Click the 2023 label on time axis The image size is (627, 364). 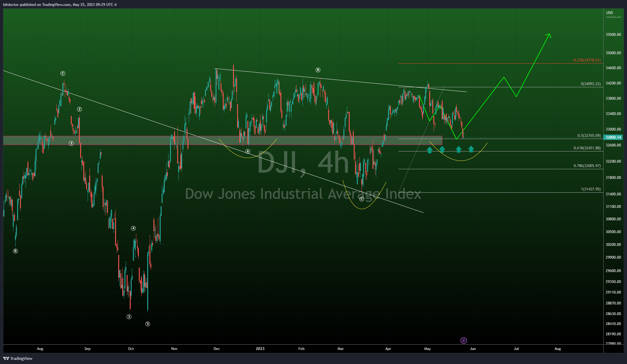[260, 349]
